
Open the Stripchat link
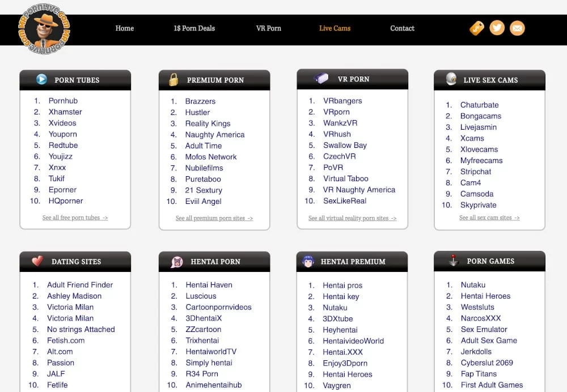coord(476,172)
